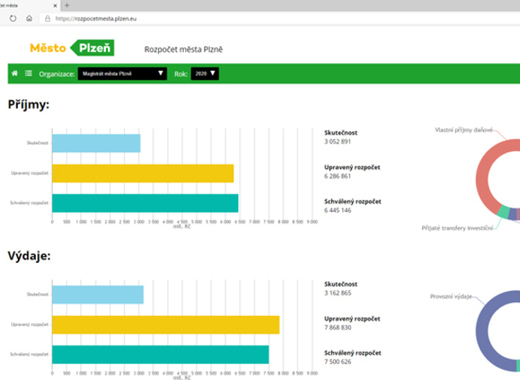Click the Výdaje value 7 500 626

(338, 362)
